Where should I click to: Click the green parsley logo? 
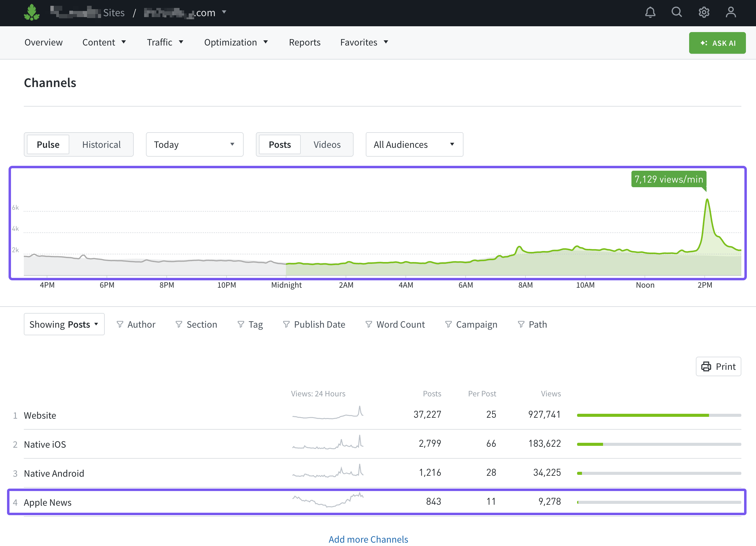tap(32, 12)
